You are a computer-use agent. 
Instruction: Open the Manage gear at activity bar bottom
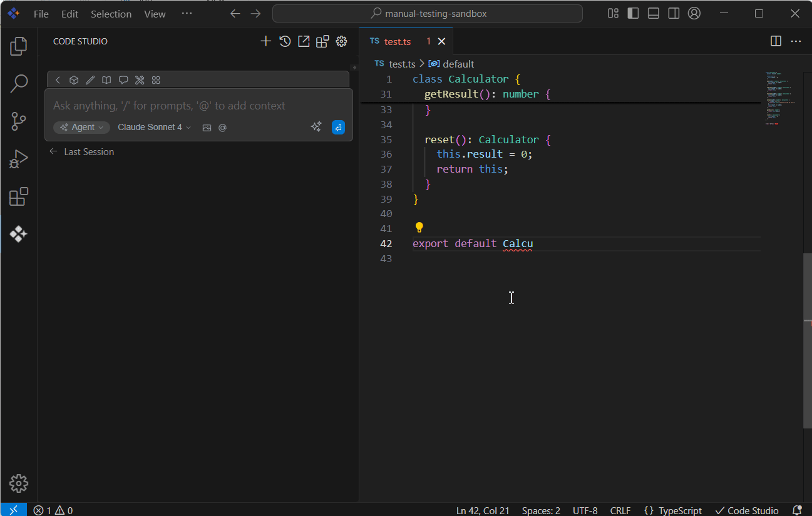pyautogui.click(x=19, y=483)
